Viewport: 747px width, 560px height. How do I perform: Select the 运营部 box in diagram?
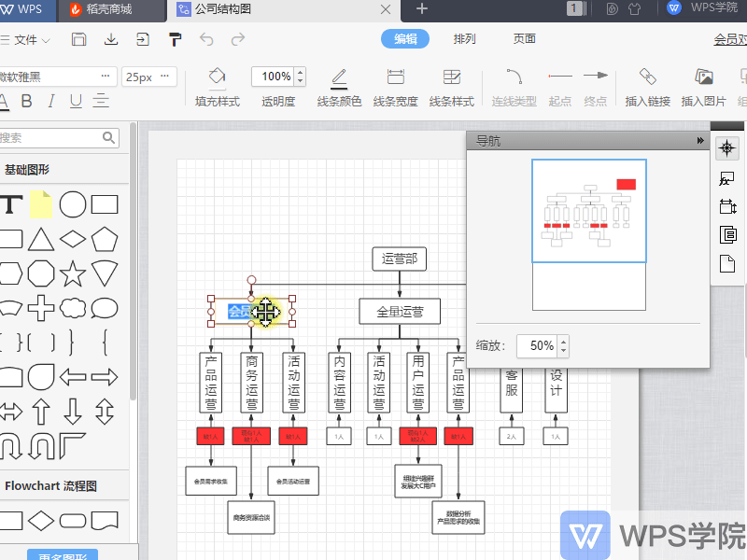(x=400, y=259)
